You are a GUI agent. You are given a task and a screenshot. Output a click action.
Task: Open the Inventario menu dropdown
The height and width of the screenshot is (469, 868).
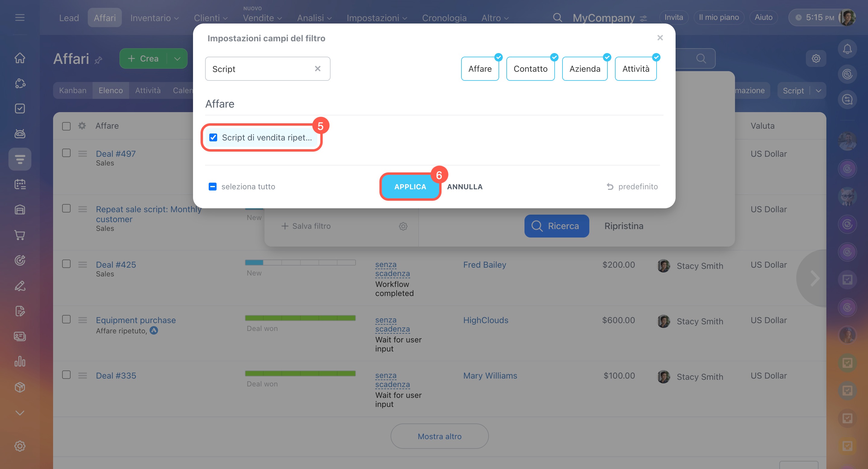point(154,18)
